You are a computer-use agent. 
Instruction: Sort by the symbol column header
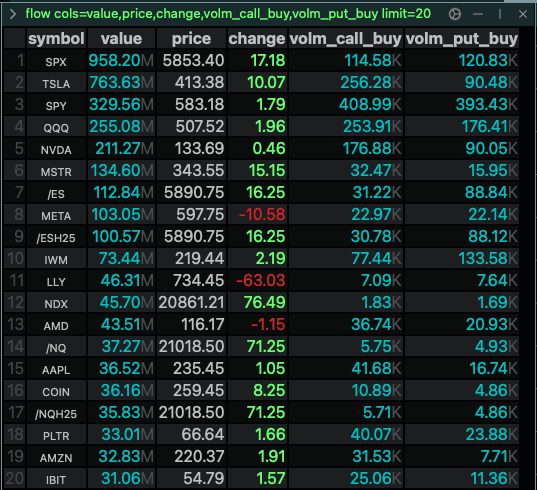click(x=56, y=38)
